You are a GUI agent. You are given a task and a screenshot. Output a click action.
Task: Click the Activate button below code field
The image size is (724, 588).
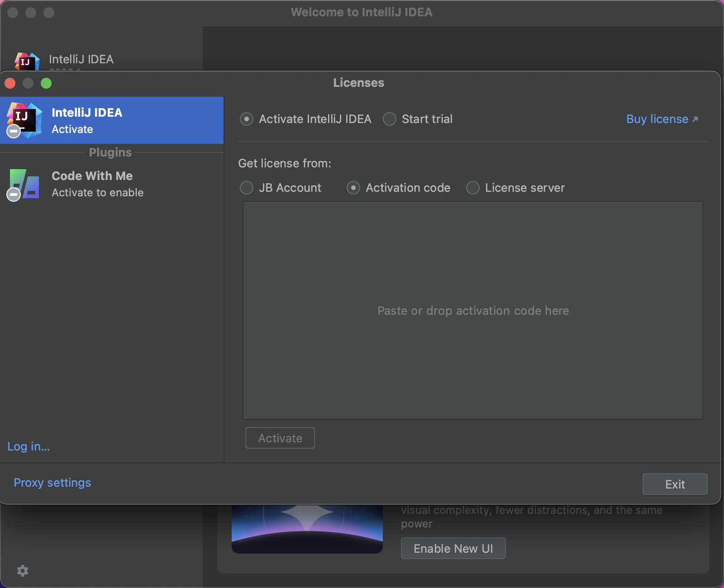coord(280,438)
